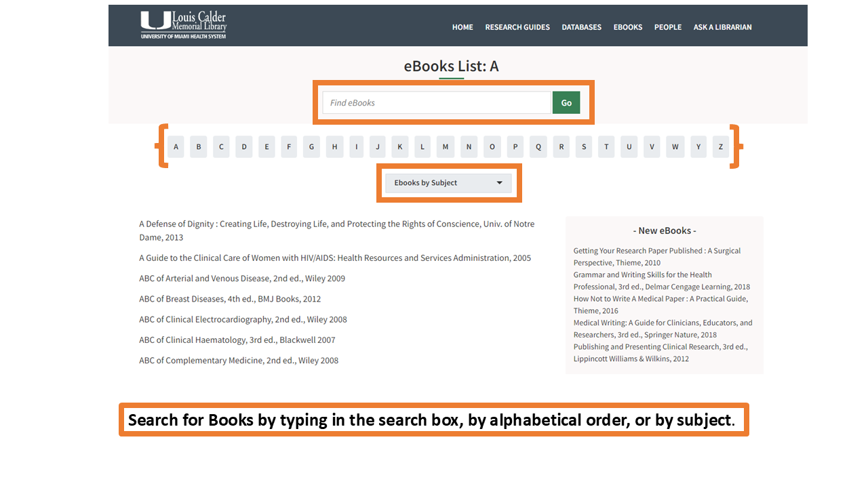The height and width of the screenshot is (488, 868).
Task: Go to Research Guides in navigation
Action: 517,27
